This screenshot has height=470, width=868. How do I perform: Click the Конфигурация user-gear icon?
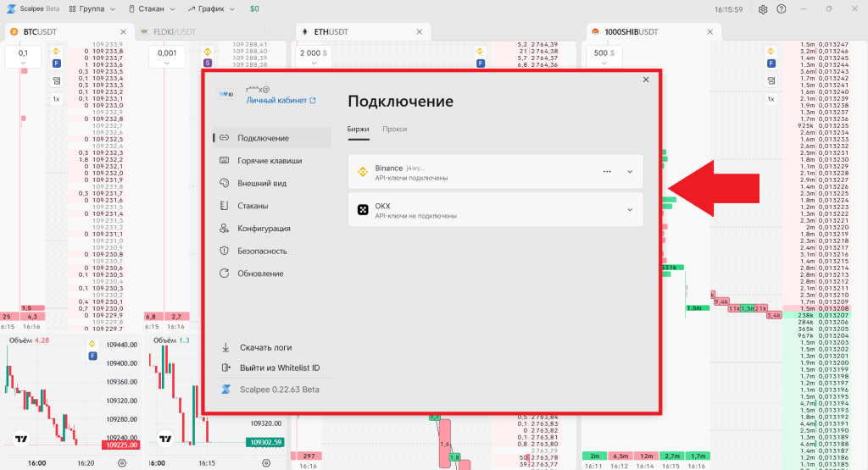[x=224, y=229]
